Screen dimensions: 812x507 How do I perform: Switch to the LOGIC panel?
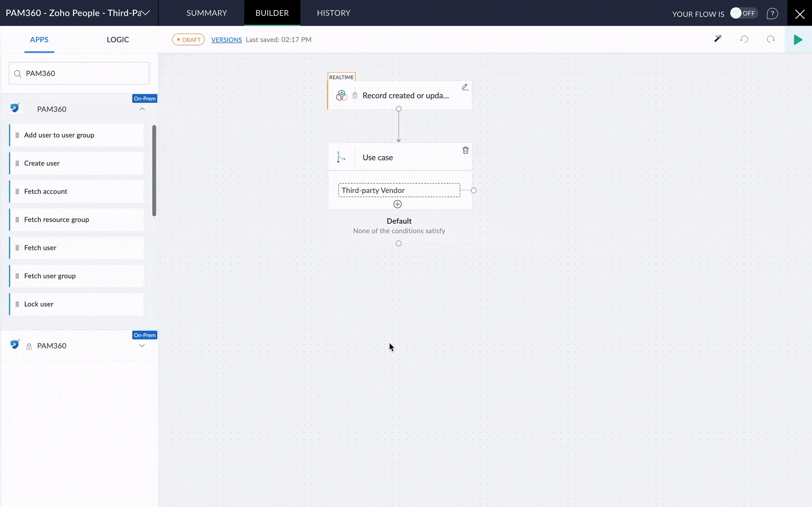tap(118, 39)
